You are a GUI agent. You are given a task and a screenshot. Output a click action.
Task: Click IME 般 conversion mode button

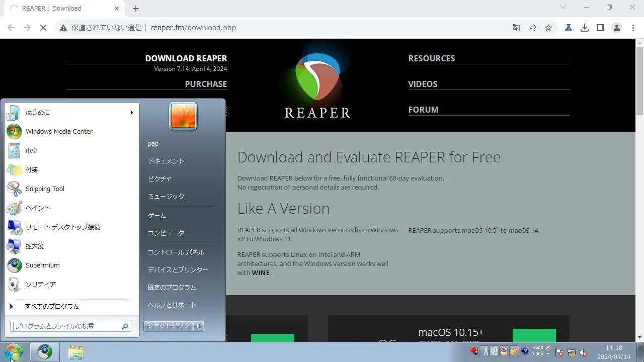pos(495,351)
